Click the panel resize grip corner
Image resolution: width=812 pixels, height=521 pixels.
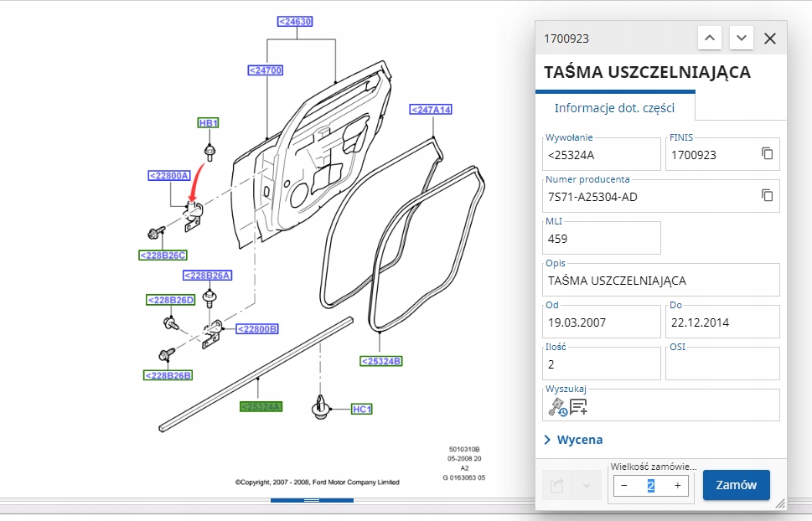(x=780, y=503)
